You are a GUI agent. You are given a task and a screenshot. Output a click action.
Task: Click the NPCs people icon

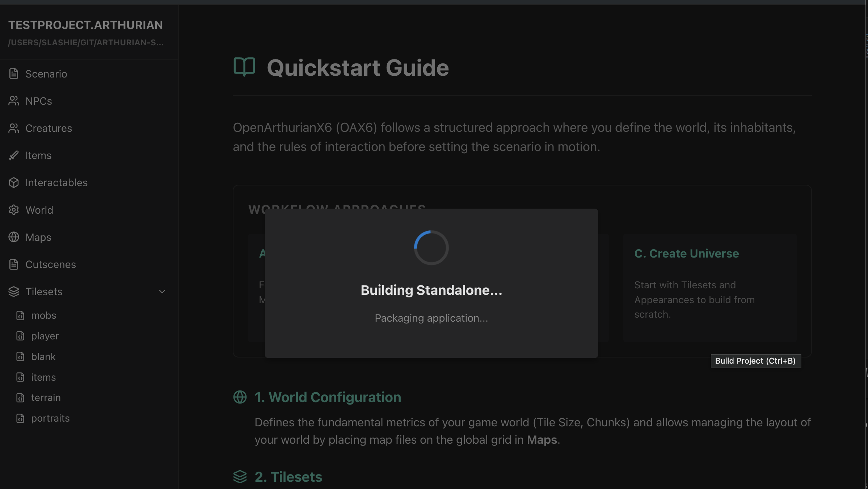pyautogui.click(x=14, y=101)
